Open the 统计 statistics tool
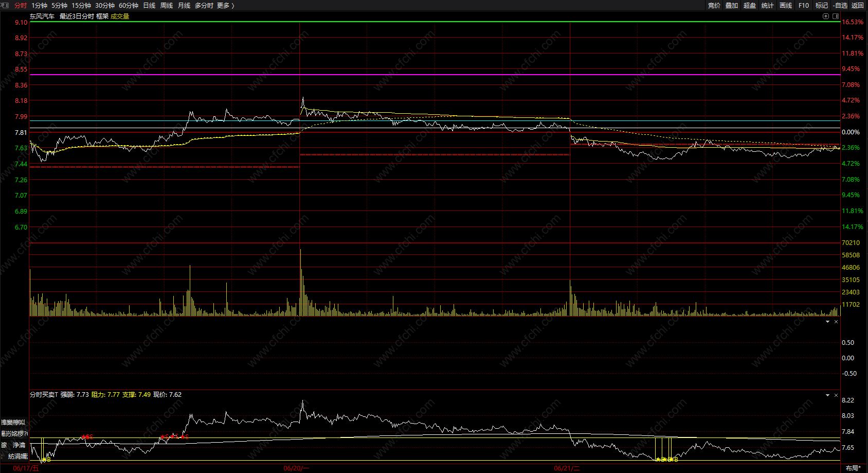Image resolution: width=868 pixels, height=473 pixels. tap(768, 5)
